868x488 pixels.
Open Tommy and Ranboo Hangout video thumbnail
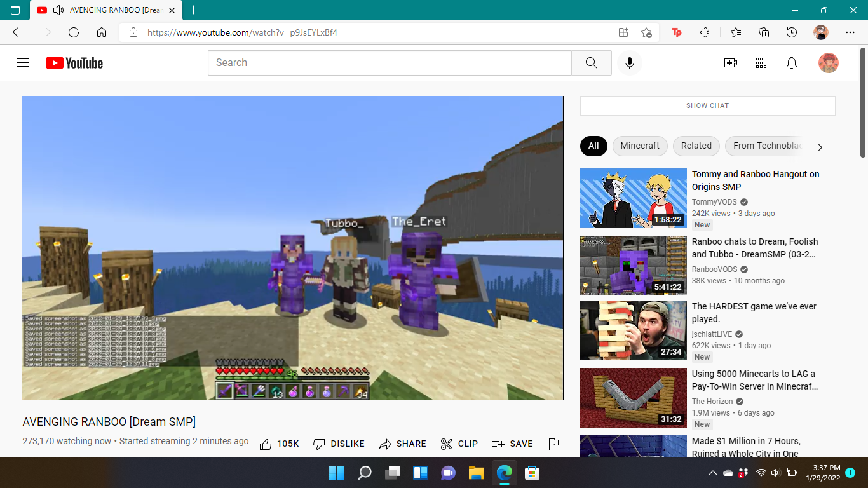point(634,198)
